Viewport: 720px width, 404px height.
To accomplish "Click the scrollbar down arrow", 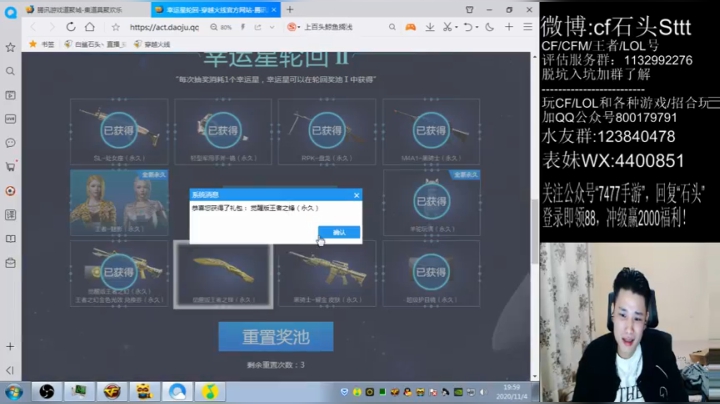I will click(534, 376).
